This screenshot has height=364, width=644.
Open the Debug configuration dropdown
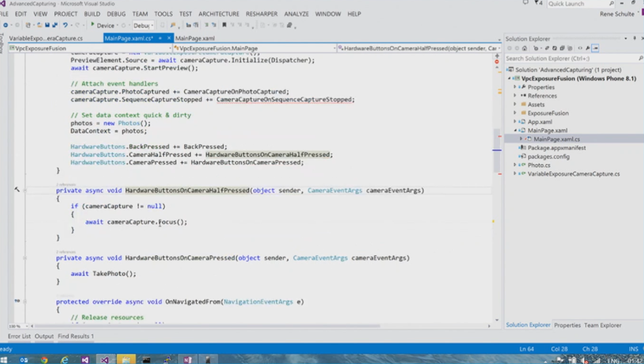click(143, 25)
